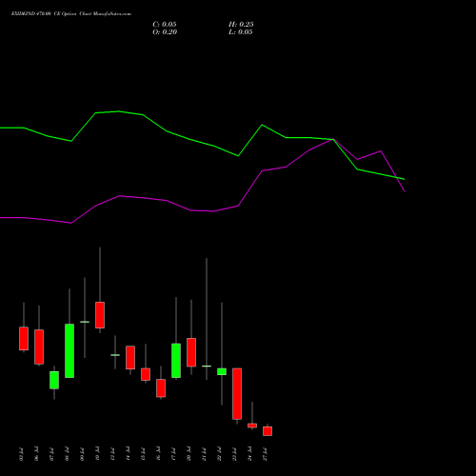Click the green indicator line peak near 13 Jul
The height and width of the screenshot is (476, 476).
118,111
